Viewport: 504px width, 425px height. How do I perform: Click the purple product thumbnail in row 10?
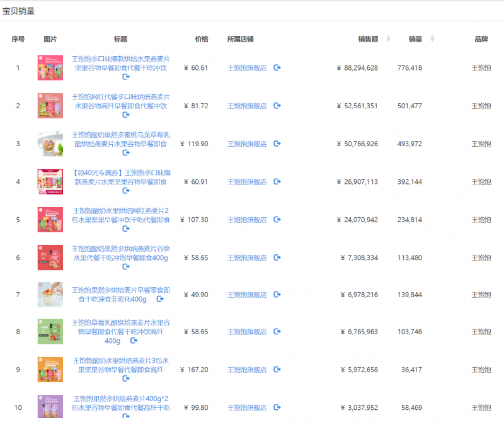(50, 407)
